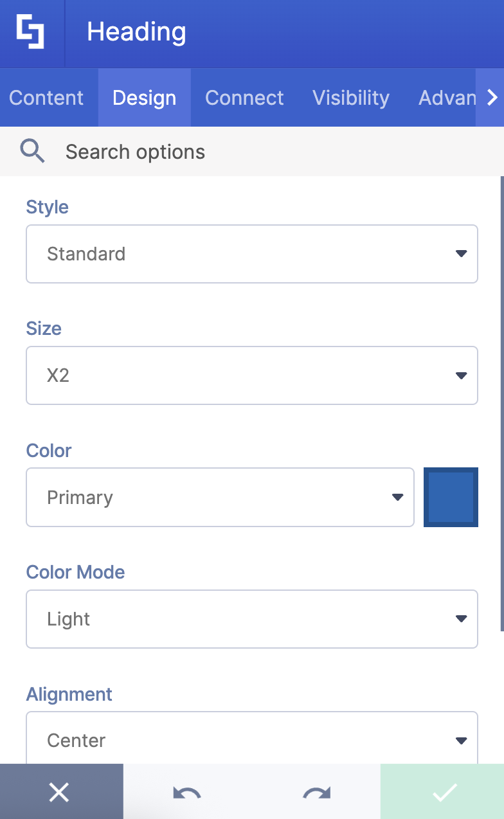
Task: Change Color Mode from Light
Action: (x=252, y=618)
